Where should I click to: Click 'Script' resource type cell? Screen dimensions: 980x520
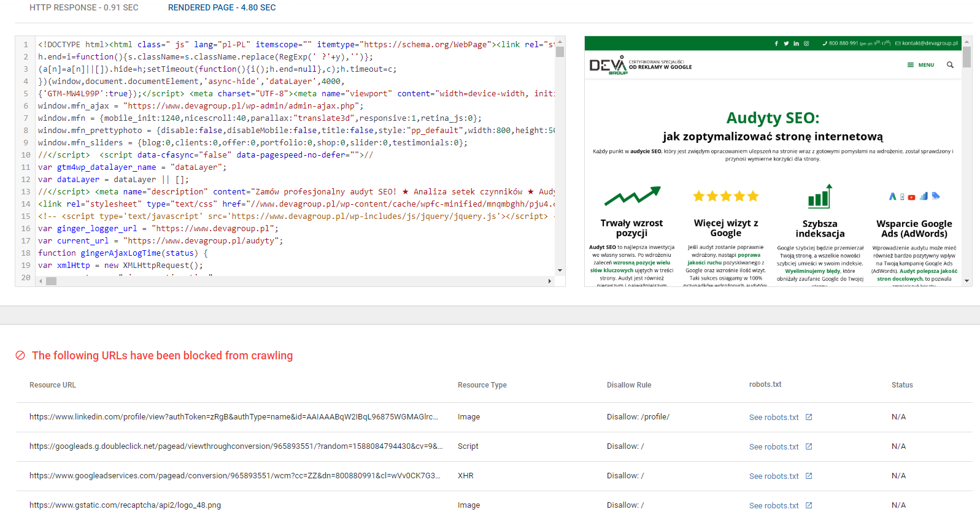tap(468, 446)
